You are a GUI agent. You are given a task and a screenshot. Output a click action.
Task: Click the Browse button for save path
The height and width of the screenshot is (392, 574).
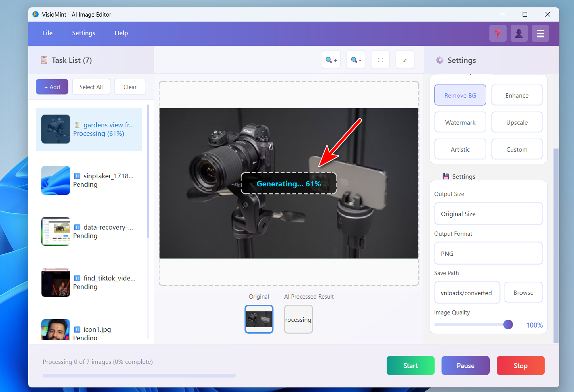(523, 293)
